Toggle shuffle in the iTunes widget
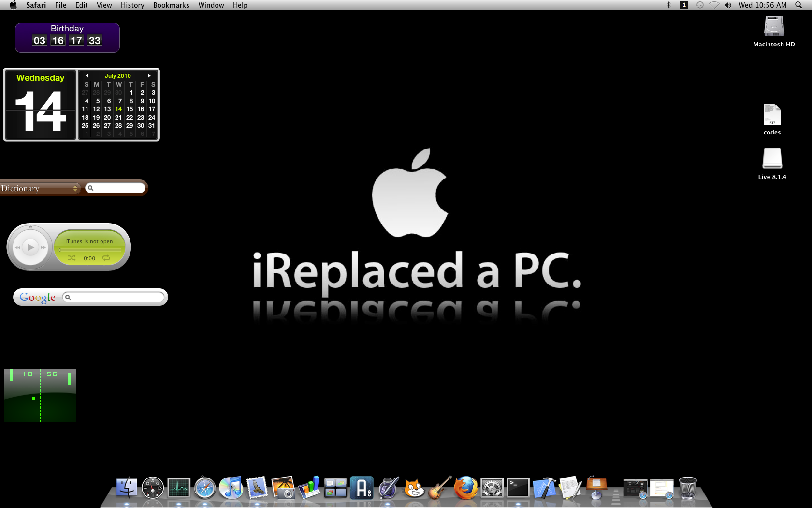 pyautogui.click(x=72, y=258)
